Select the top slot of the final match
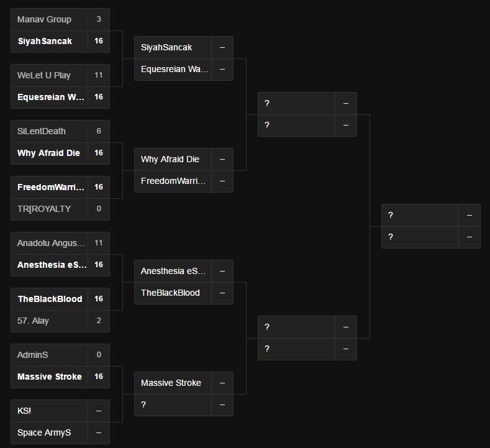 tap(420, 215)
